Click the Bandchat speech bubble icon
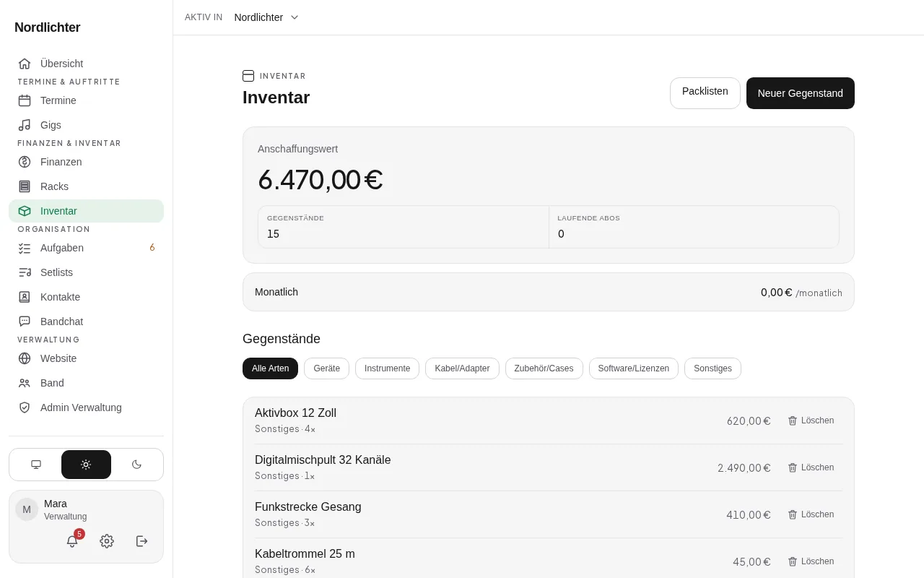 [25, 322]
